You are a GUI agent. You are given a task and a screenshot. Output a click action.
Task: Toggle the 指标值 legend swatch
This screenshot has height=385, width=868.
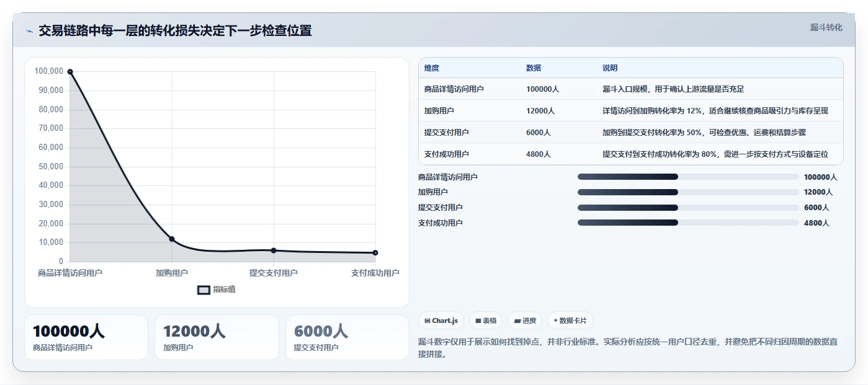click(204, 290)
